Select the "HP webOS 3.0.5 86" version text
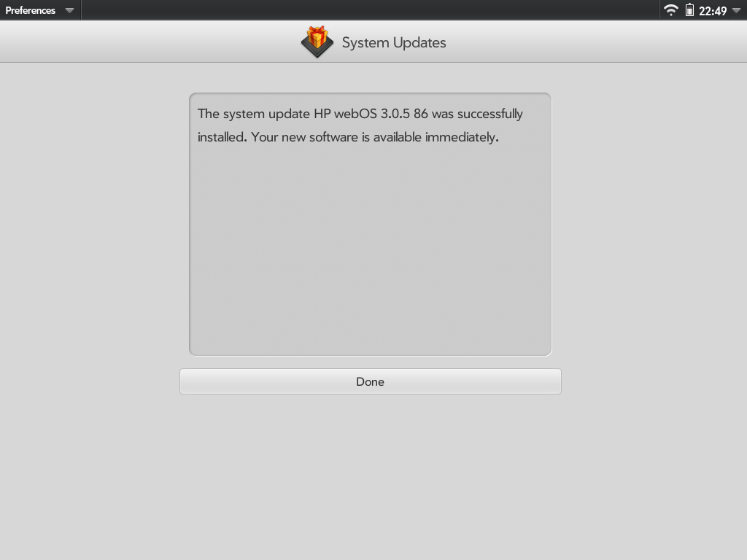The image size is (747, 560). 371,114
